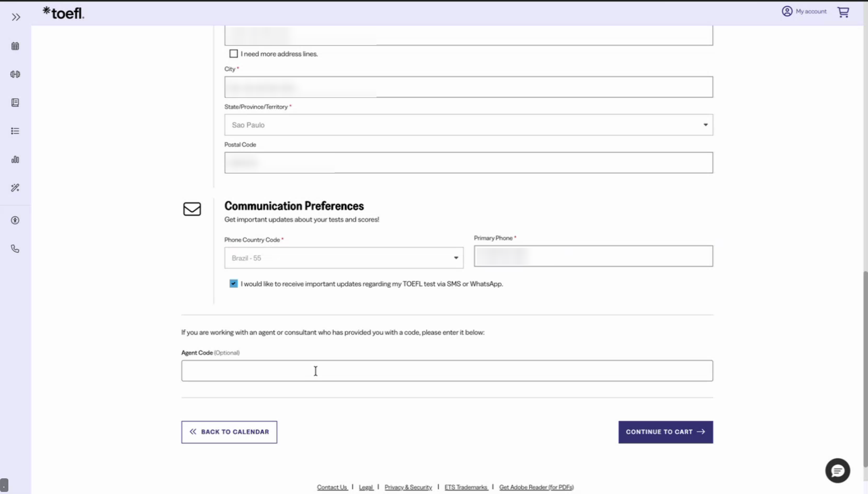Screen dimensions: 868x494
Task: Focus the Primary Phone field
Action: pyautogui.click(x=593, y=256)
